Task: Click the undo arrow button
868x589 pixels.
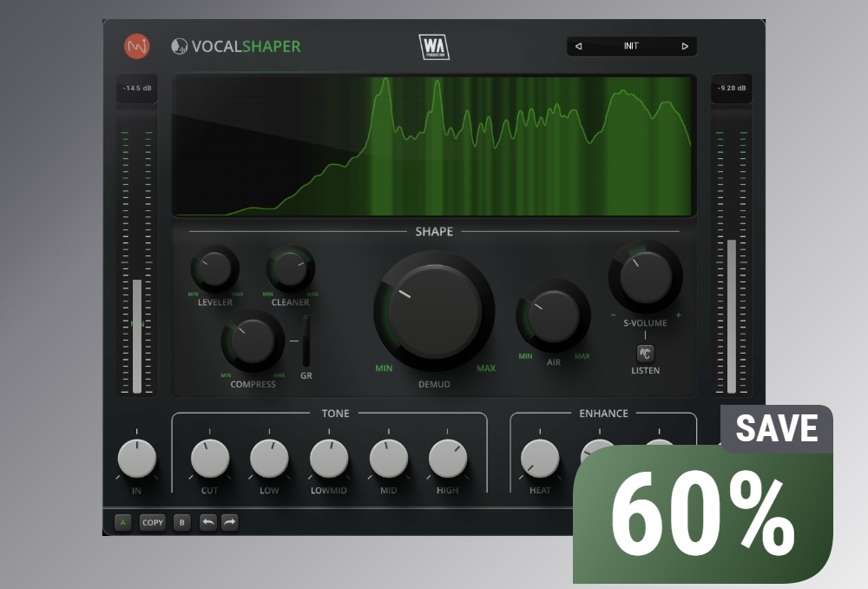Action: coord(207,522)
